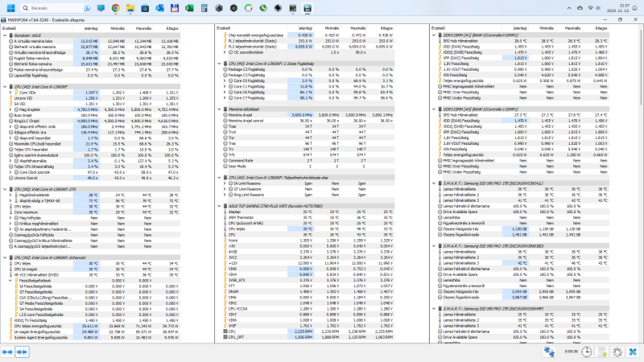Collapse the Rendszer: ASUS group
This screenshot has height=362, width=644.
point(5,35)
